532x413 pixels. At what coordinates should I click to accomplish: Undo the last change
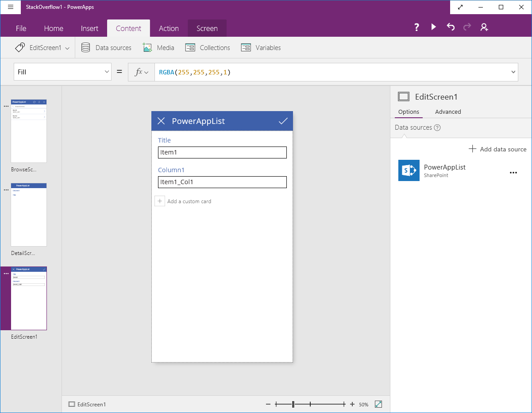pos(450,27)
